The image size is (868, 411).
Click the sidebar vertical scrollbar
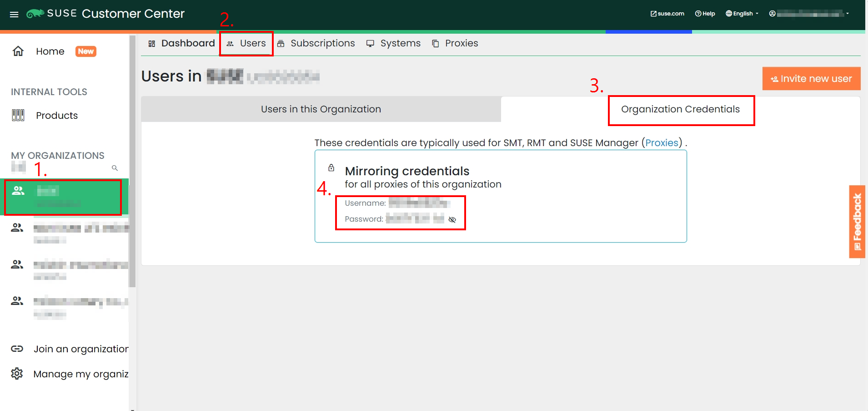(x=132, y=162)
